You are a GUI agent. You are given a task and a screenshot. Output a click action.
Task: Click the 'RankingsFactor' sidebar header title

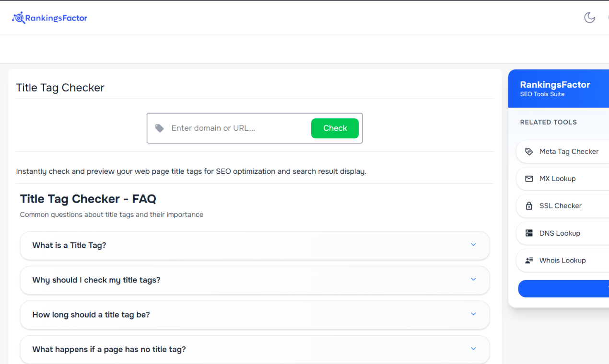click(555, 85)
